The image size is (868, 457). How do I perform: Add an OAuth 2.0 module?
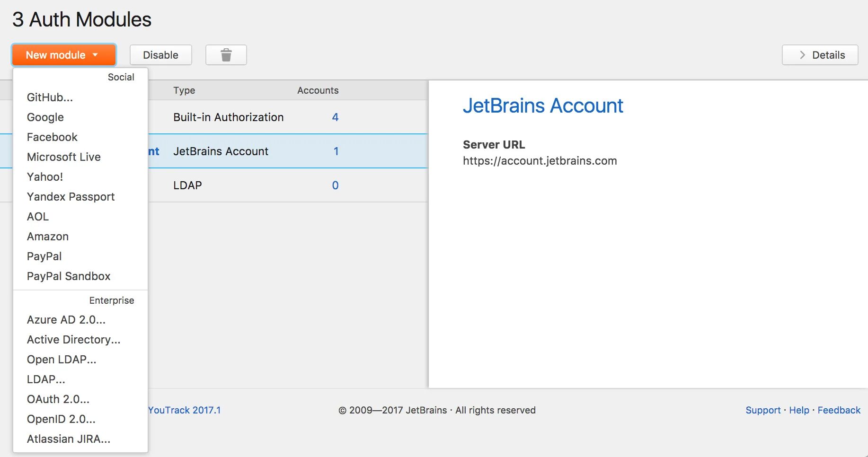coord(58,399)
